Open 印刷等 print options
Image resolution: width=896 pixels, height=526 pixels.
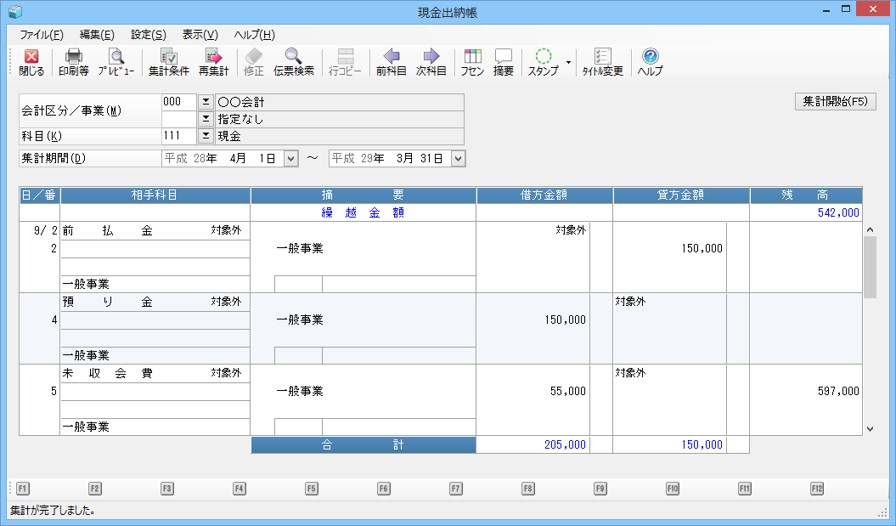tap(73, 62)
